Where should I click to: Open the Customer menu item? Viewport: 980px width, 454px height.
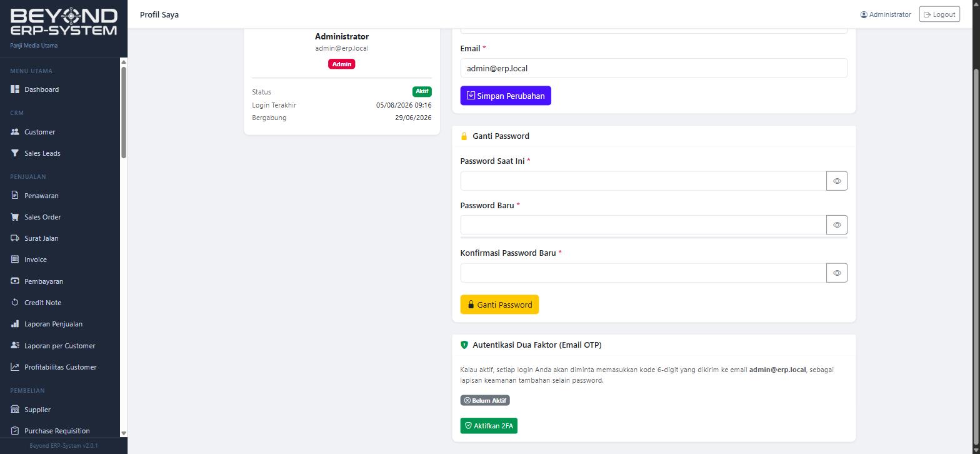click(x=60, y=132)
